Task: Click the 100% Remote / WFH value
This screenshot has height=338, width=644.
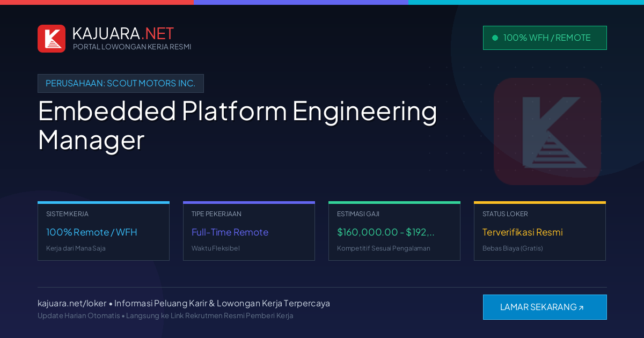Action: pos(92,232)
